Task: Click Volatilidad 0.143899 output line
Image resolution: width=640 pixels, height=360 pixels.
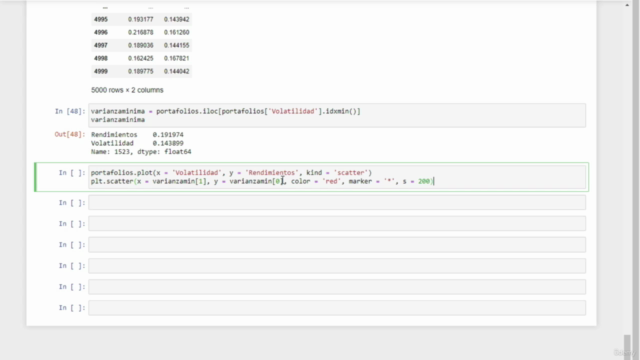Action: [x=137, y=143]
